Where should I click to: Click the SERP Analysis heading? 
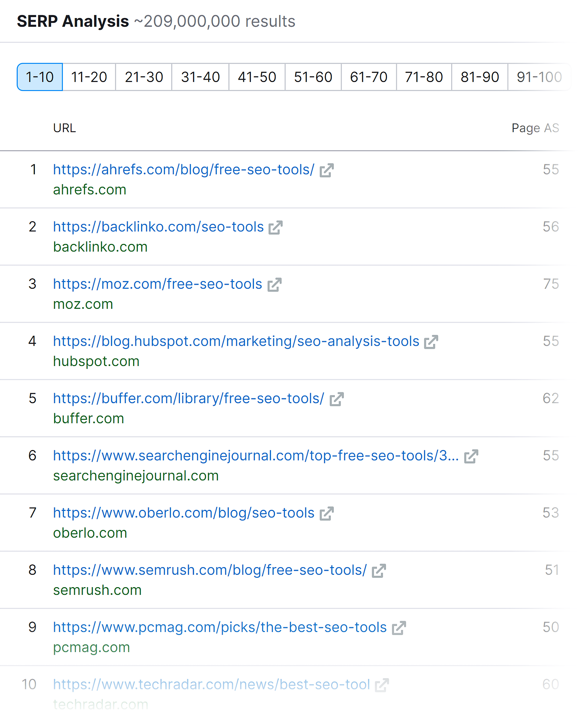pyautogui.click(x=73, y=21)
